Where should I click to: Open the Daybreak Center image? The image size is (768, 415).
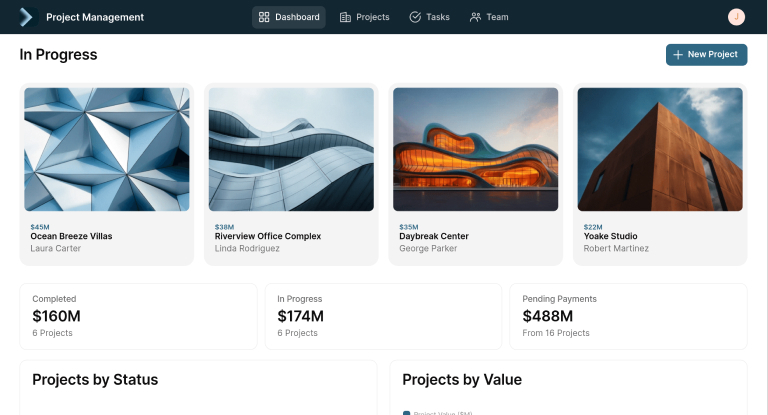[476, 149]
